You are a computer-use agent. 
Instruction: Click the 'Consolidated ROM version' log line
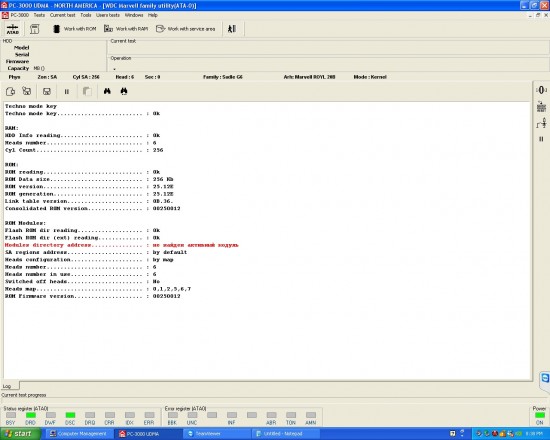tap(93, 208)
